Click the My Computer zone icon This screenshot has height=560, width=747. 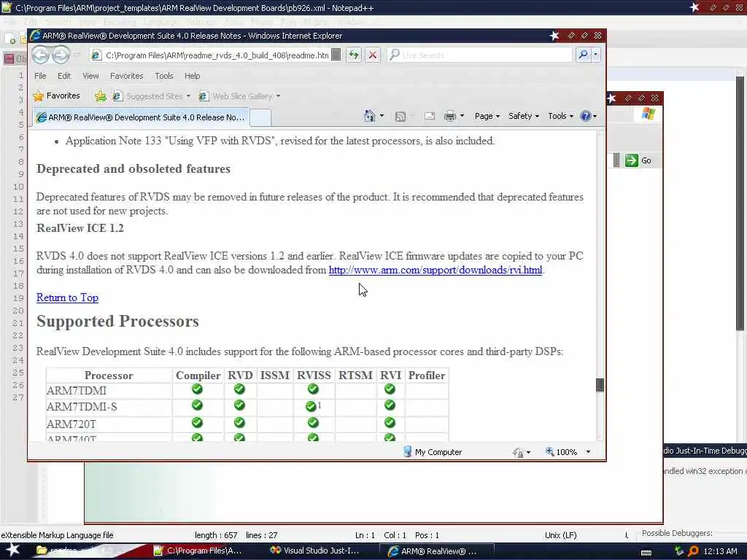(407, 451)
